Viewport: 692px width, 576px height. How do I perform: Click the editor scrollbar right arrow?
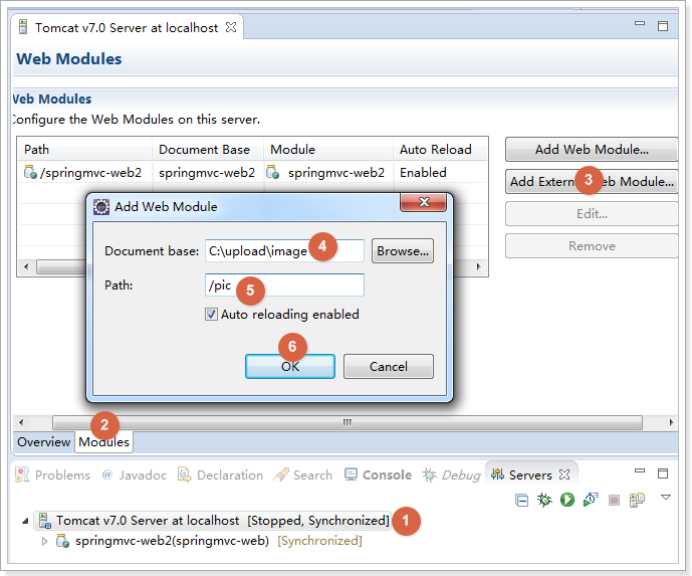click(x=671, y=422)
